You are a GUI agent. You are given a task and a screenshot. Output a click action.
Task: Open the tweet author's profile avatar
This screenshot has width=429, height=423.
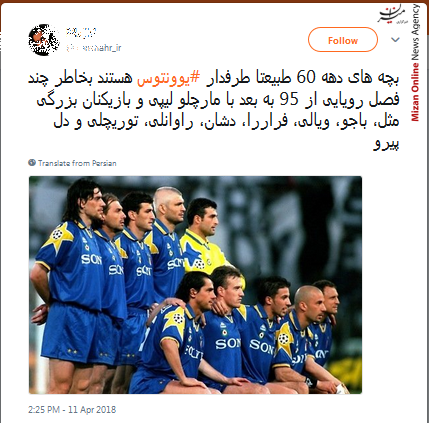(44, 40)
